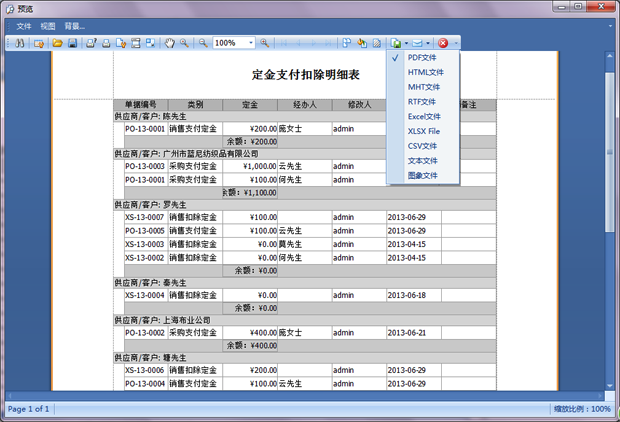
Task: Click the 定金 column header
Action: 250,105
